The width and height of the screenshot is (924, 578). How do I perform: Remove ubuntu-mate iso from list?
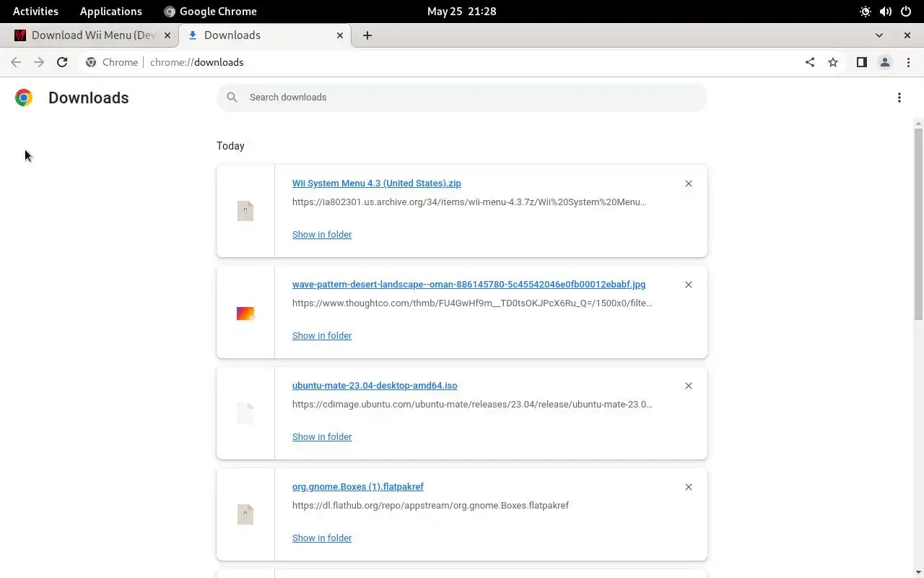click(689, 386)
